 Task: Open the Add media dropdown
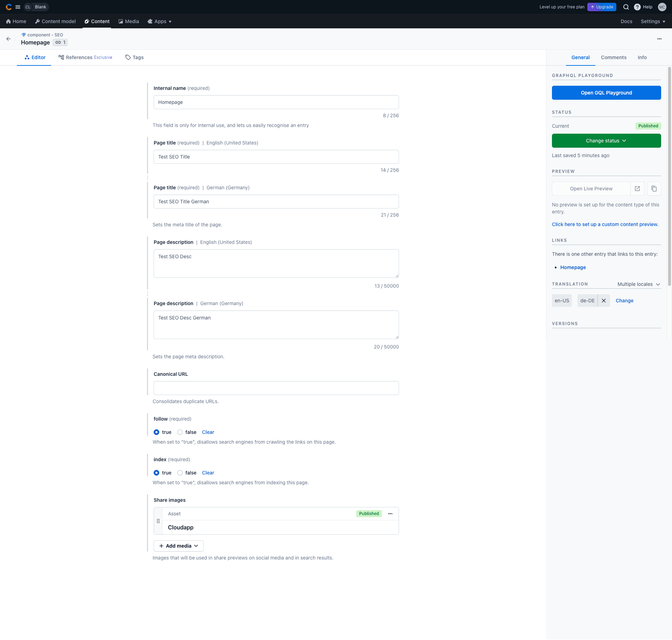[x=178, y=546]
